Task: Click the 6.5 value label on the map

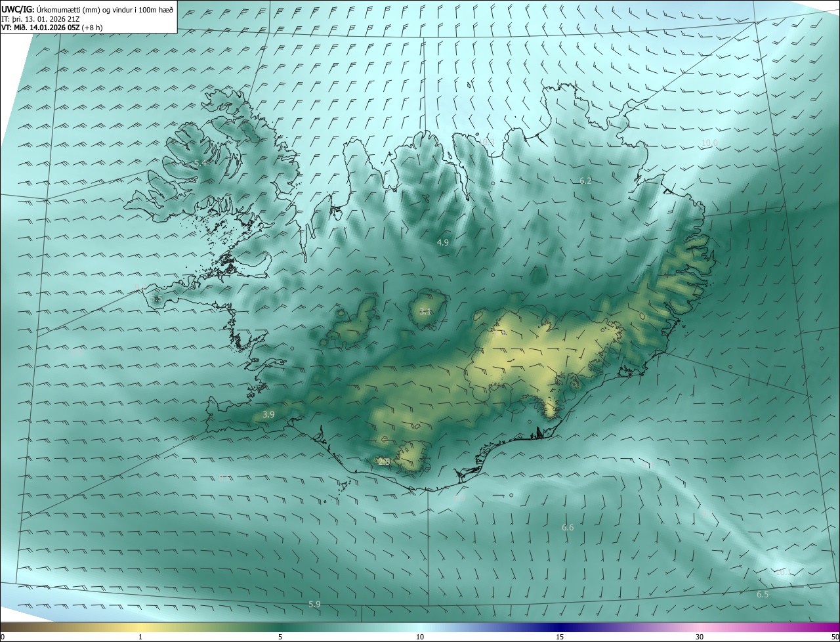Action: click(x=763, y=594)
